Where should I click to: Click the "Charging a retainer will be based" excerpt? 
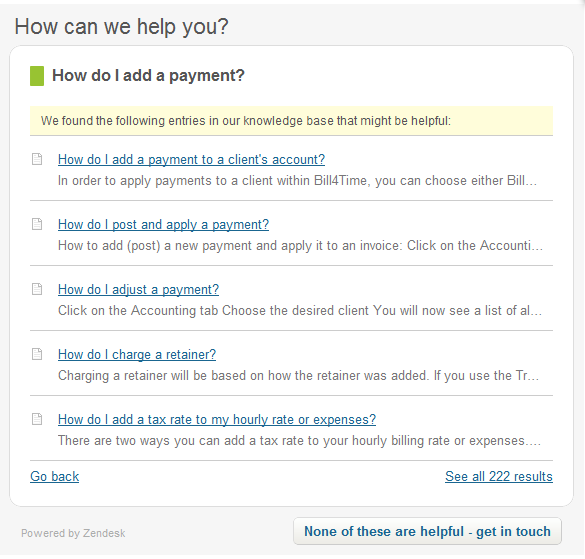tap(298, 375)
